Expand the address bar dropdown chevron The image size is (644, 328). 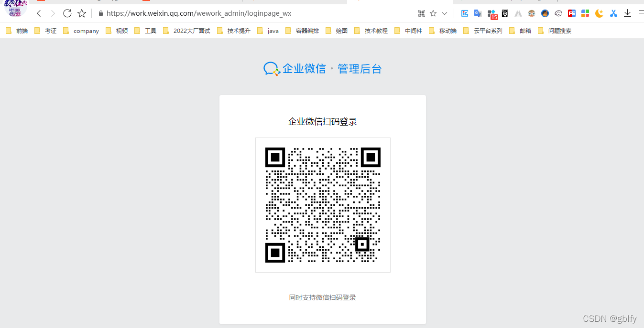(x=445, y=13)
